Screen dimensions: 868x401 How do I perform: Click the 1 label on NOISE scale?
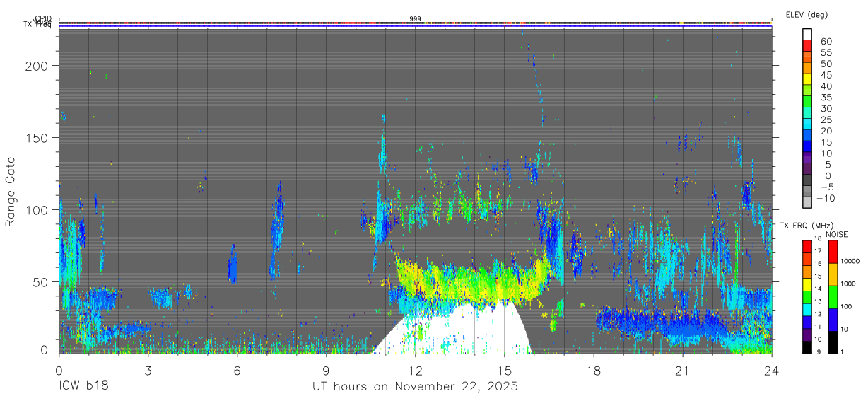(841, 352)
